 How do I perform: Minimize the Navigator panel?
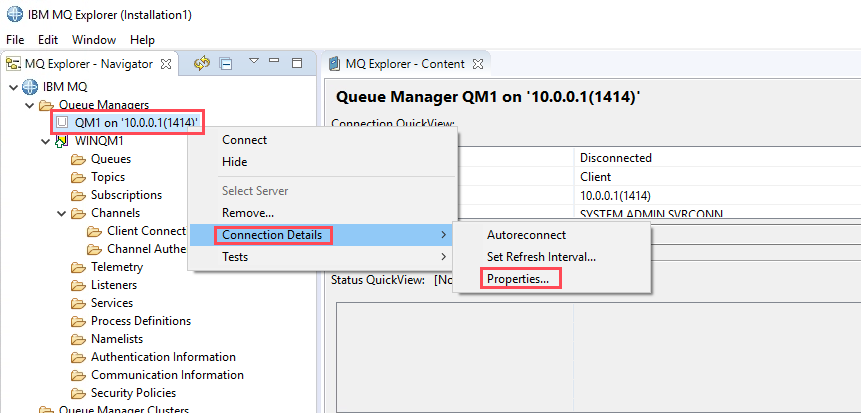point(274,60)
